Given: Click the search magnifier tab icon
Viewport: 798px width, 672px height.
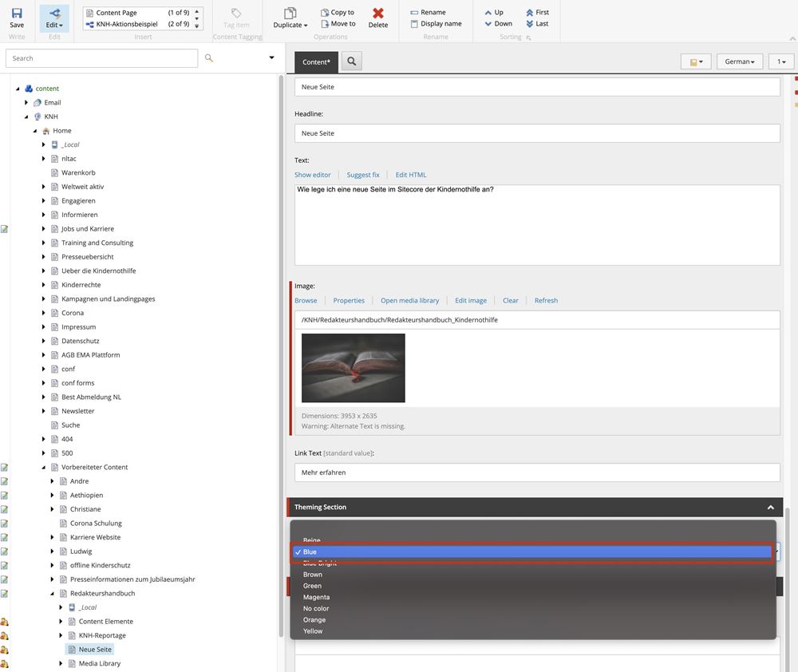Looking at the screenshot, I should (x=351, y=61).
